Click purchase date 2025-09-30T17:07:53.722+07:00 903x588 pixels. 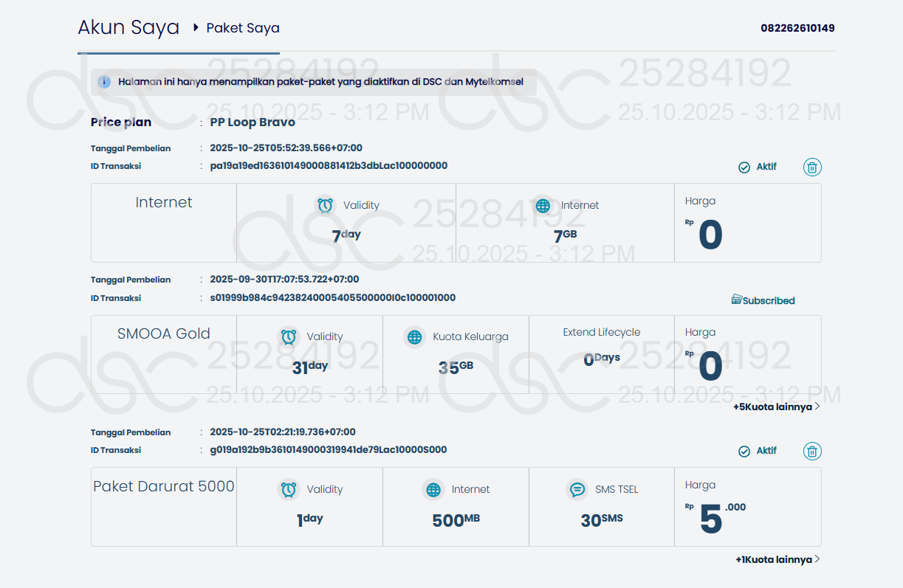[x=285, y=280]
